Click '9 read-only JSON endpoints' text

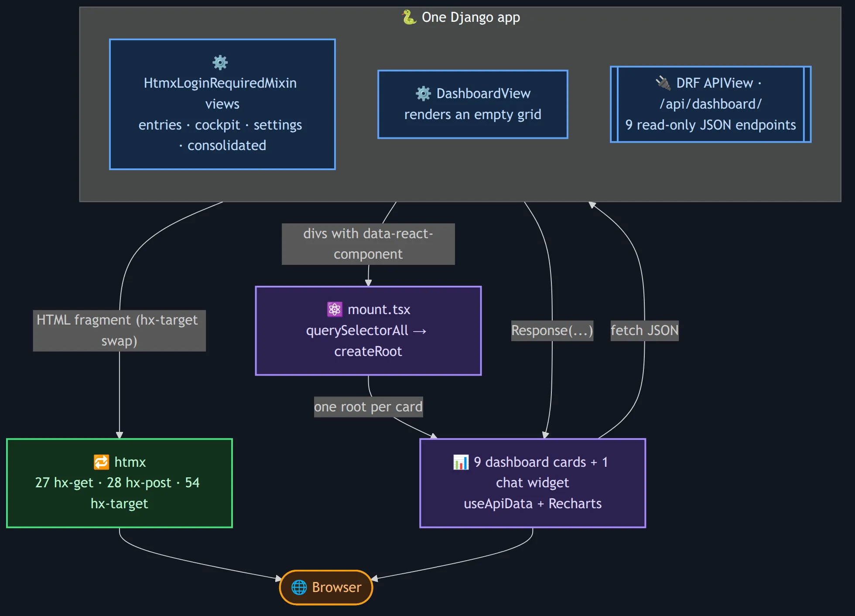pos(711,125)
